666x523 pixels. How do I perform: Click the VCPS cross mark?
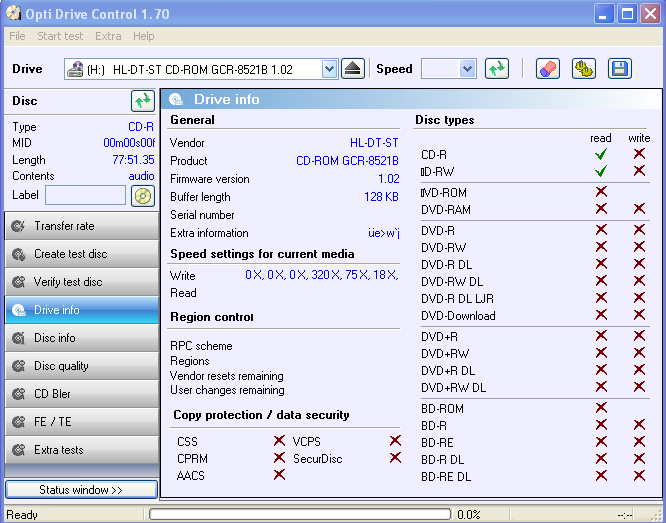[x=395, y=441]
